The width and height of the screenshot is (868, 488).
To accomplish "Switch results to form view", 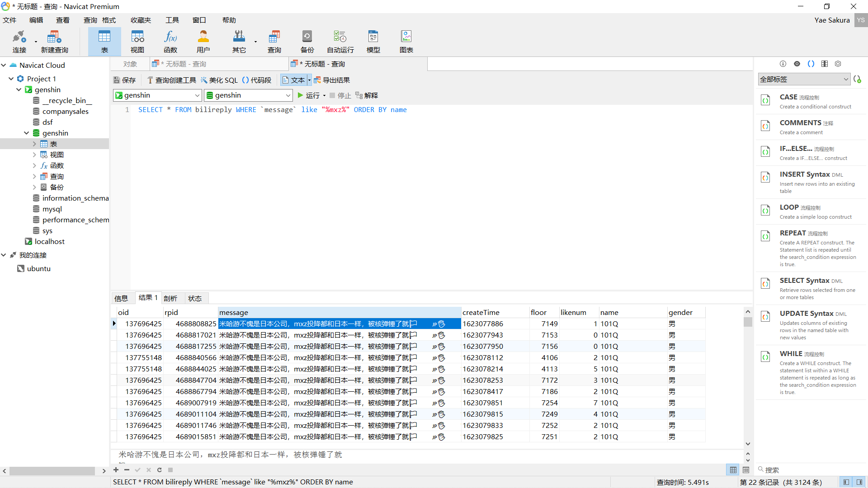I will (746, 470).
